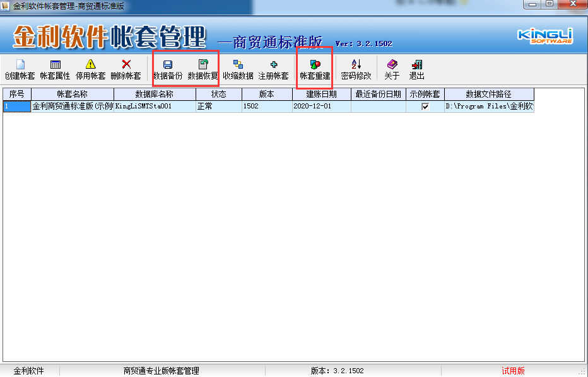Sort by the 序号 column header

[17, 94]
